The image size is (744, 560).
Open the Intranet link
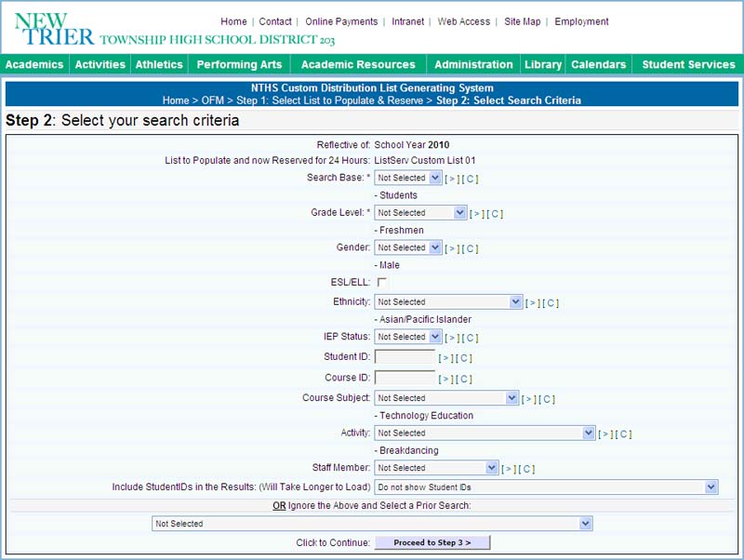408,21
